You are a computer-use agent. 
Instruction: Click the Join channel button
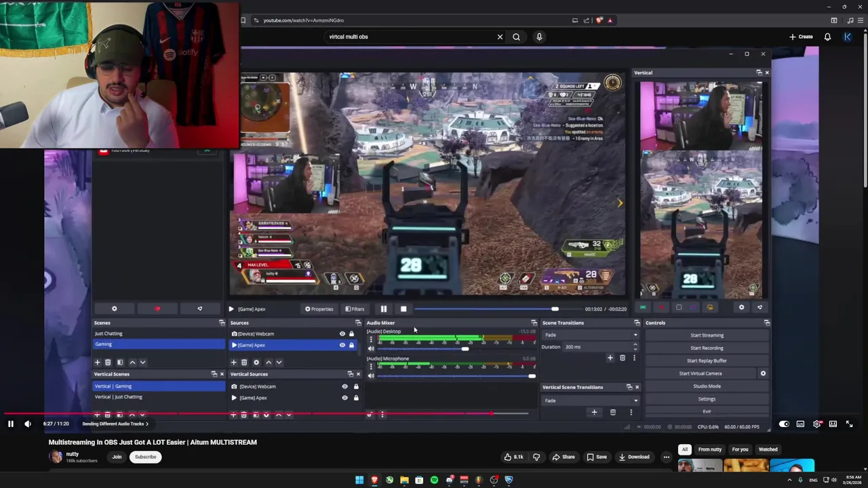[117, 457]
